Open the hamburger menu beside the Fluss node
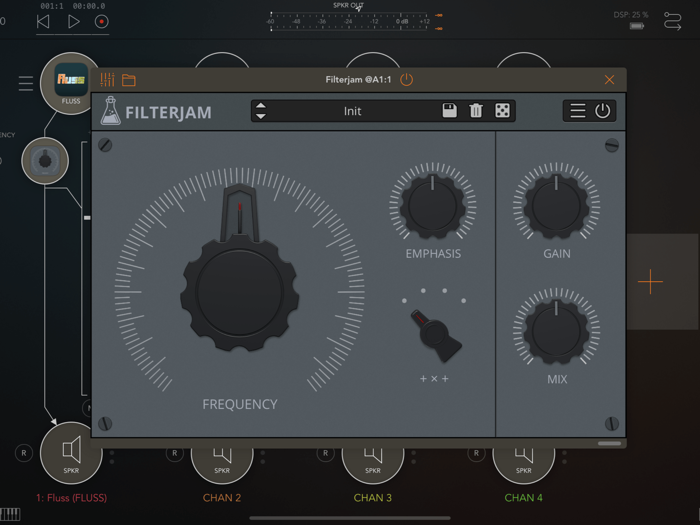 (26, 83)
